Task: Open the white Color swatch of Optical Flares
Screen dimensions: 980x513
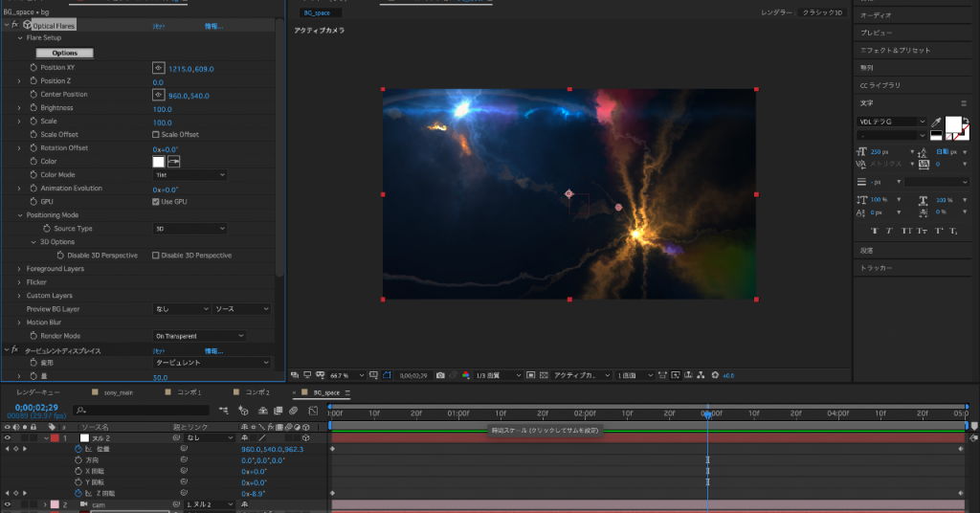Action: [159, 162]
